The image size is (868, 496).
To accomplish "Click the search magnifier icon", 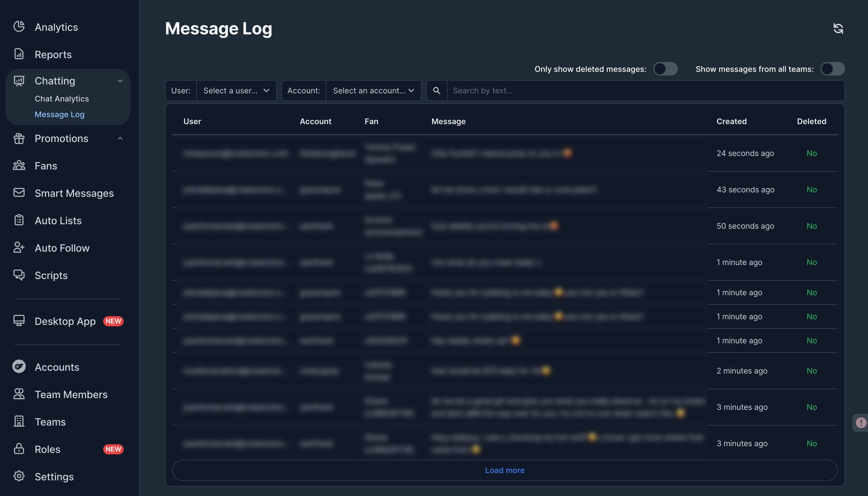I will [437, 91].
